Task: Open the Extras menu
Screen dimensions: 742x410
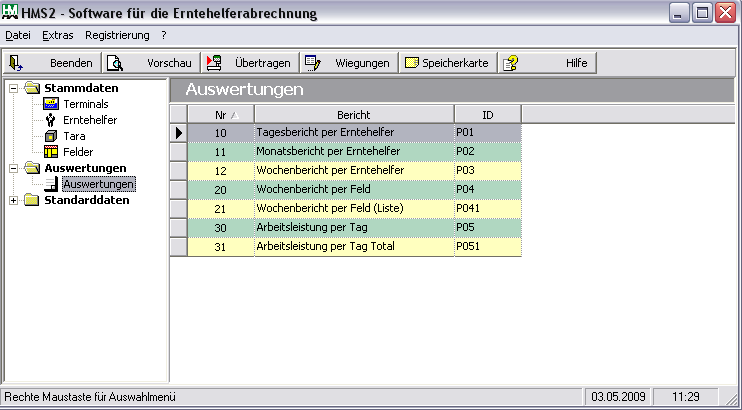Action: (57, 35)
